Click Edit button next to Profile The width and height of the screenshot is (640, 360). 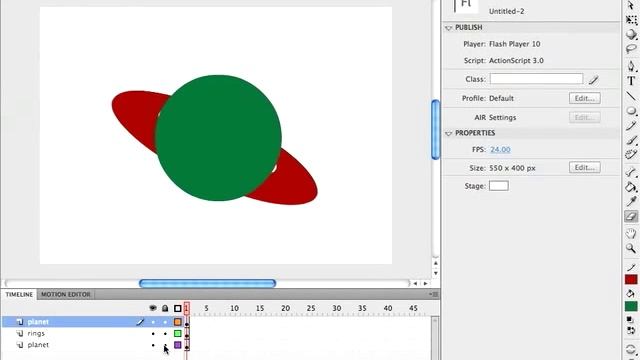(584, 98)
